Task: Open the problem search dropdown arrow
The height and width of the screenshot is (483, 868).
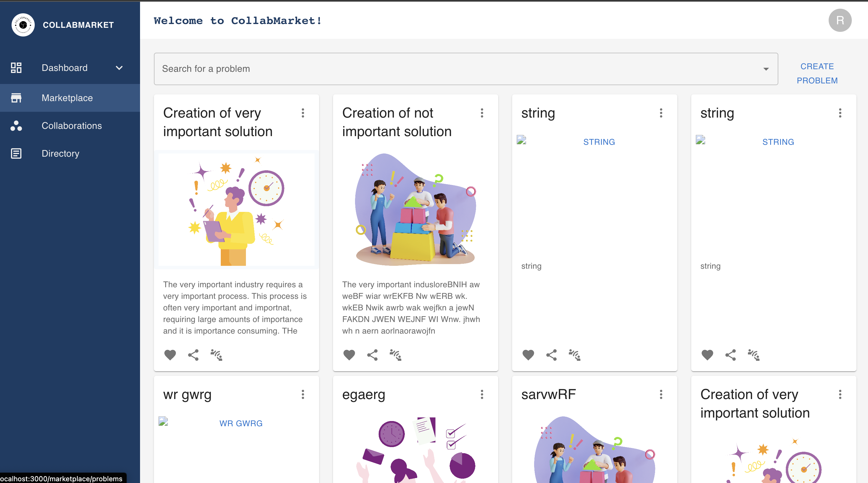Action: point(766,69)
